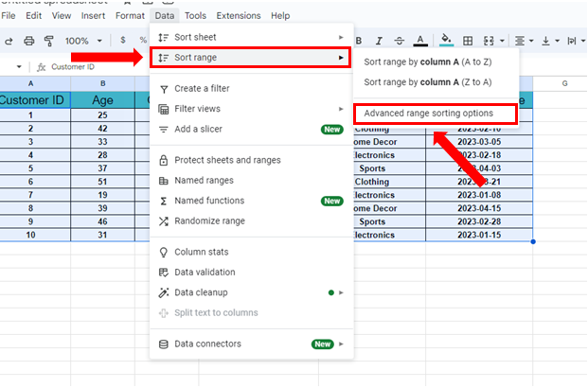This screenshot has width=588, height=388.
Task: Open the Merge cells dropdown arrow
Action: coord(502,41)
